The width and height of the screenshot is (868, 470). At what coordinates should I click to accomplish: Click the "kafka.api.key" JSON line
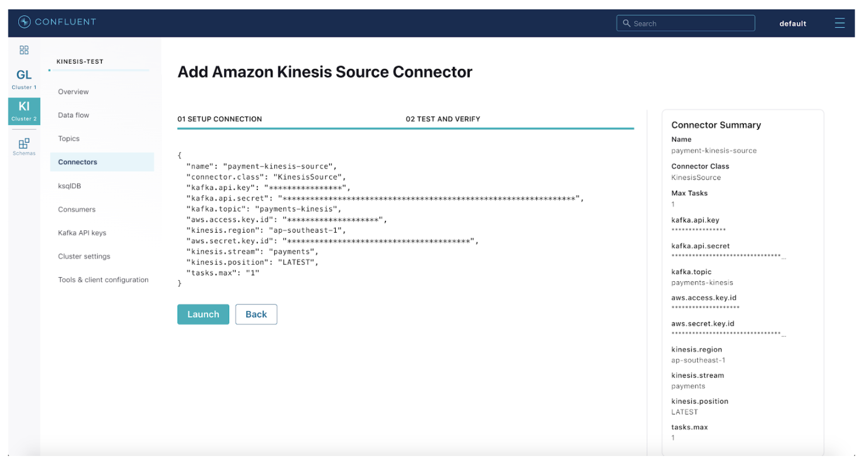268,188
